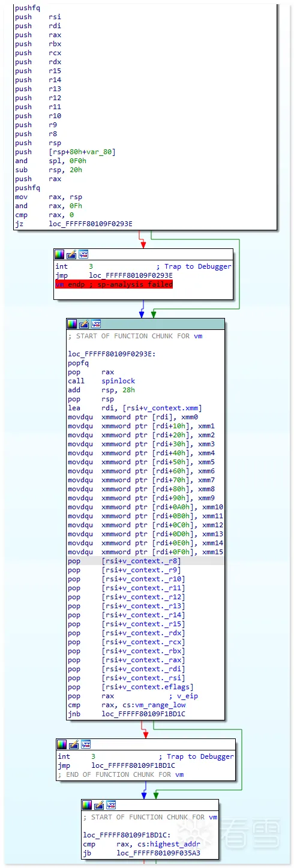The image size is (294, 868).
Task: Click edit pencil icon in node jumping to loc_FFFFF80109F0293E
Action: 71,254
